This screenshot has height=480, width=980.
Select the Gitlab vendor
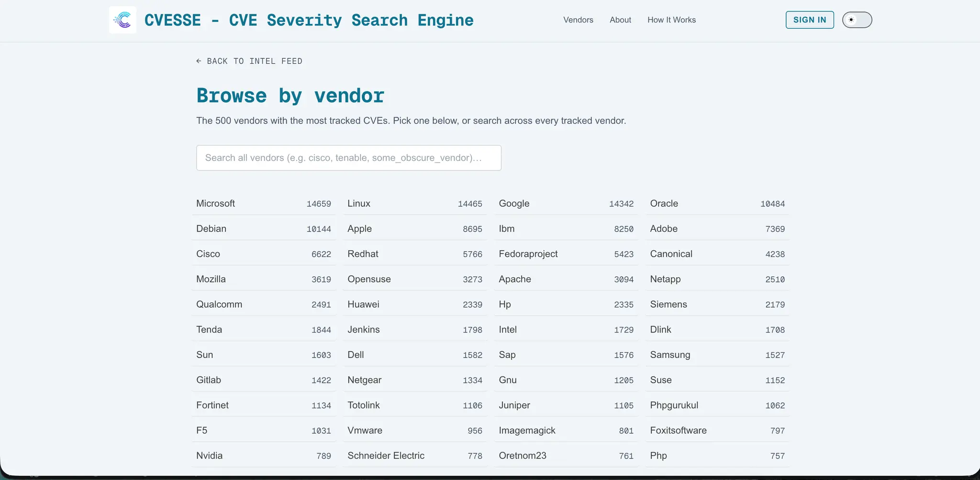tap(264, 380)
